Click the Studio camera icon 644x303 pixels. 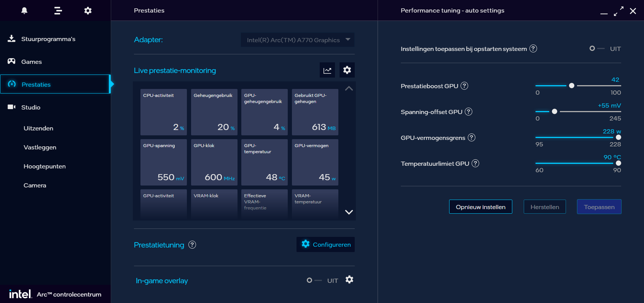11,107
